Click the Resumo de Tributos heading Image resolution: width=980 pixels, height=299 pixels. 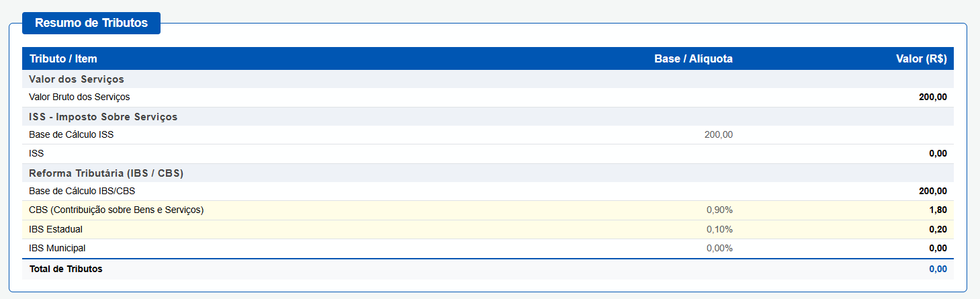91,23
